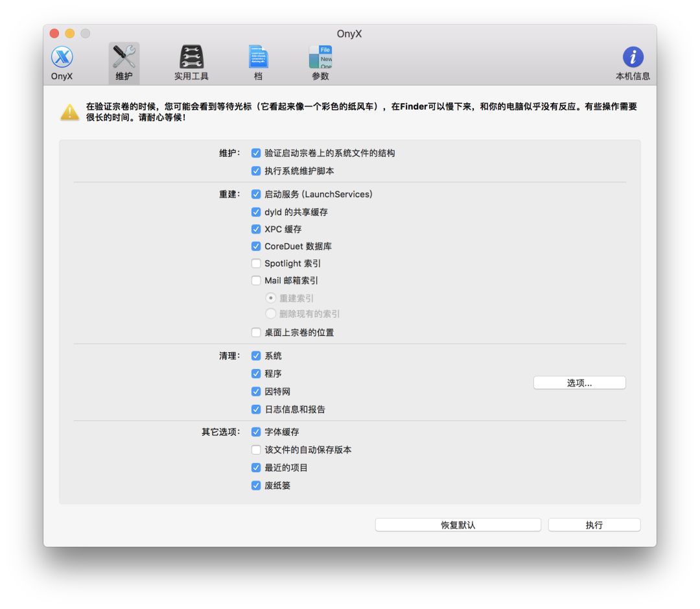700x609 pixels.
Task: Show 本机信息 info icon
Action: pyautogui.click(x=633, y=63)
